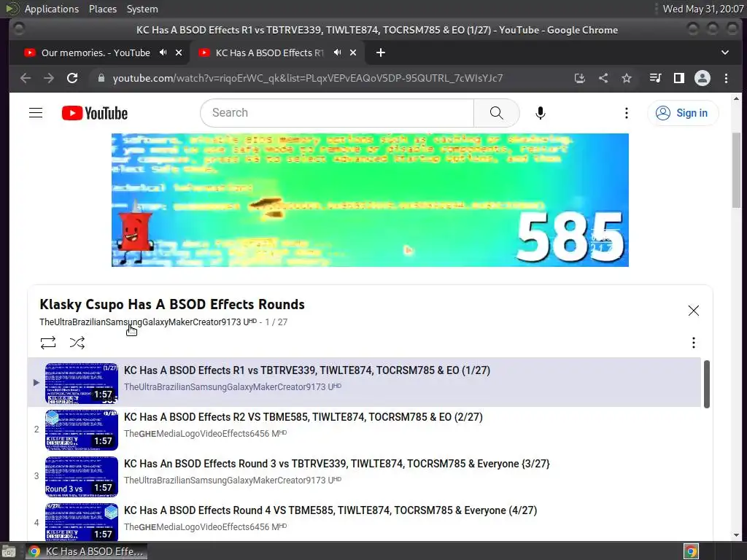Image resolution: width=747 pixels, height=560 pixels.
Task: Click the show desktop icon in the taskbar
Action: [x=9, y=551]
